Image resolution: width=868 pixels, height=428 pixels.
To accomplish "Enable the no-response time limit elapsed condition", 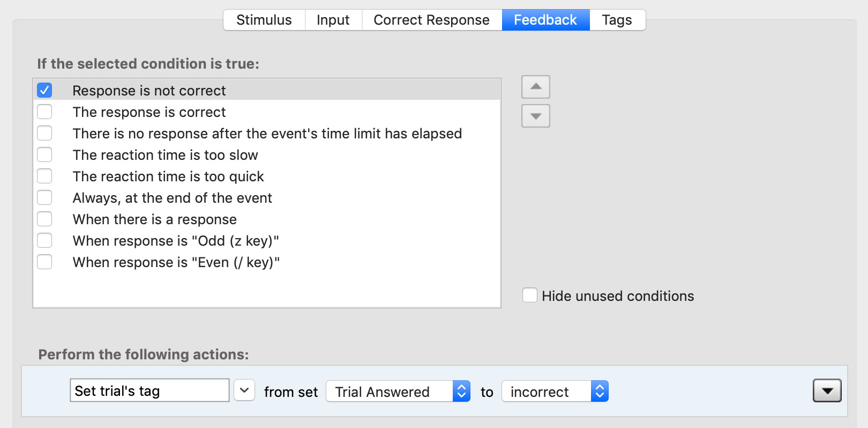I will 44,133.
